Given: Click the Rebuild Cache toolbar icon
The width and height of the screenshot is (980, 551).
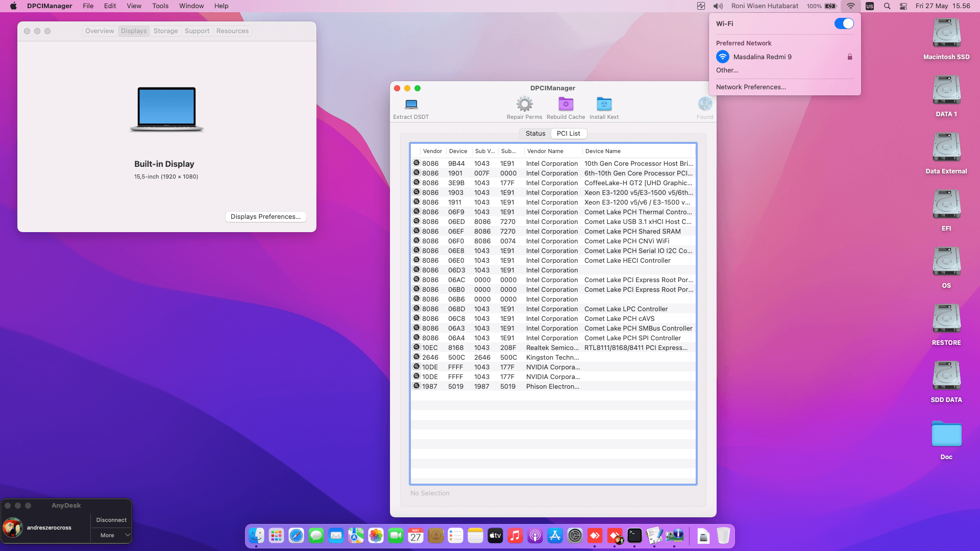Looking at the screenshot, I should pos(566,104).
